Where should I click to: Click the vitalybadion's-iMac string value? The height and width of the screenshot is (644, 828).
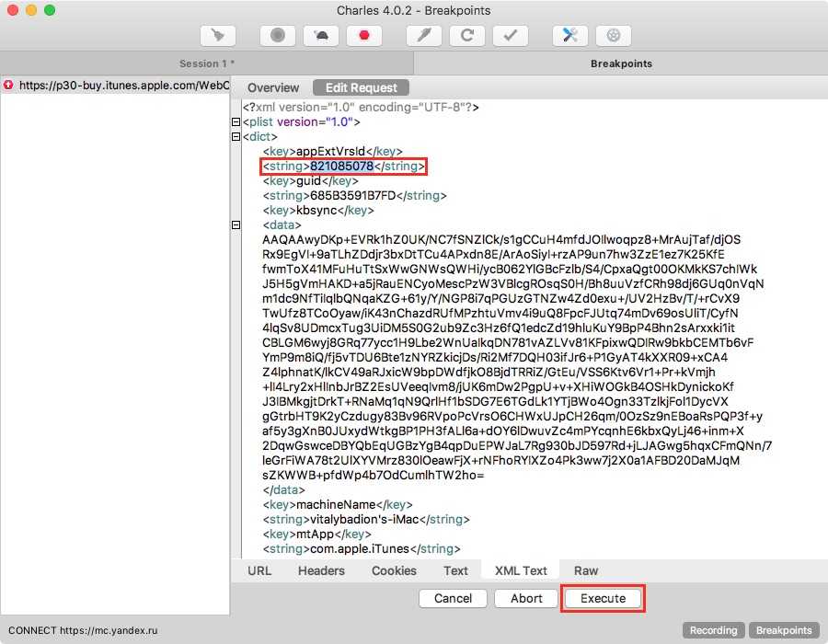click(x=364, y=520)
